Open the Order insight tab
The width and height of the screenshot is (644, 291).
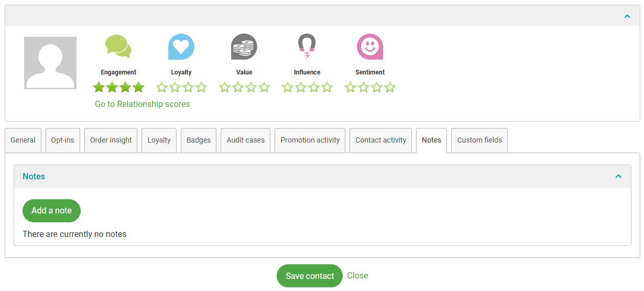point(111,140)
